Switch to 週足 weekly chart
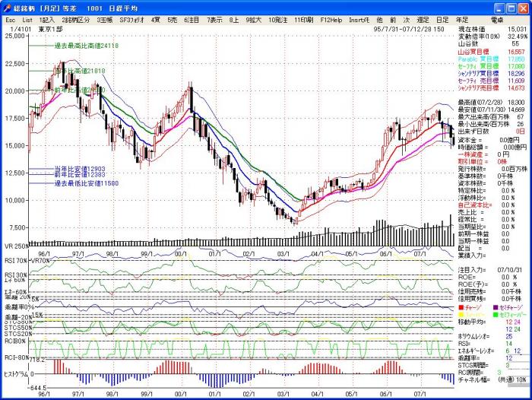This screenshot has width=532, height=400. pyautogui.click(x=423, y=18)
